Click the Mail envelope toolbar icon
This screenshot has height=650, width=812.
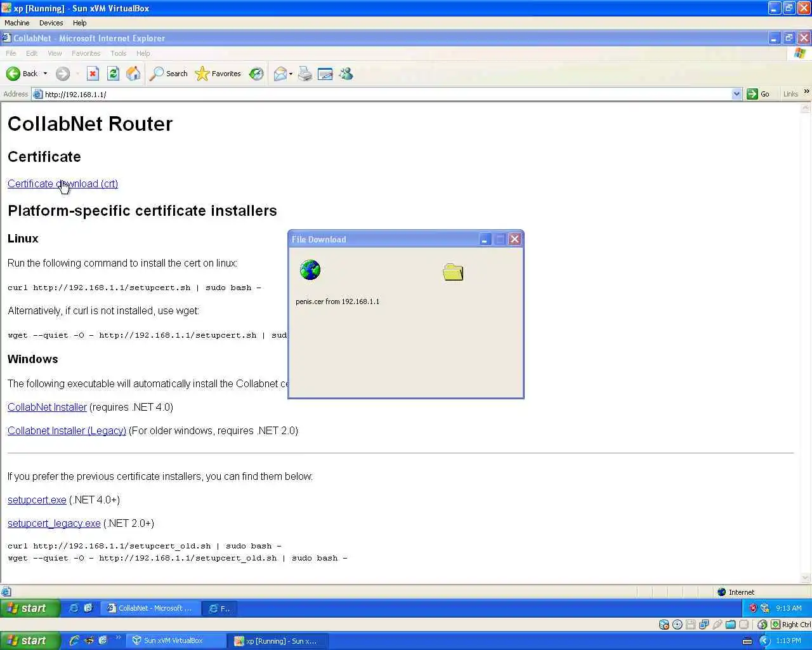[x=280, y=74]
